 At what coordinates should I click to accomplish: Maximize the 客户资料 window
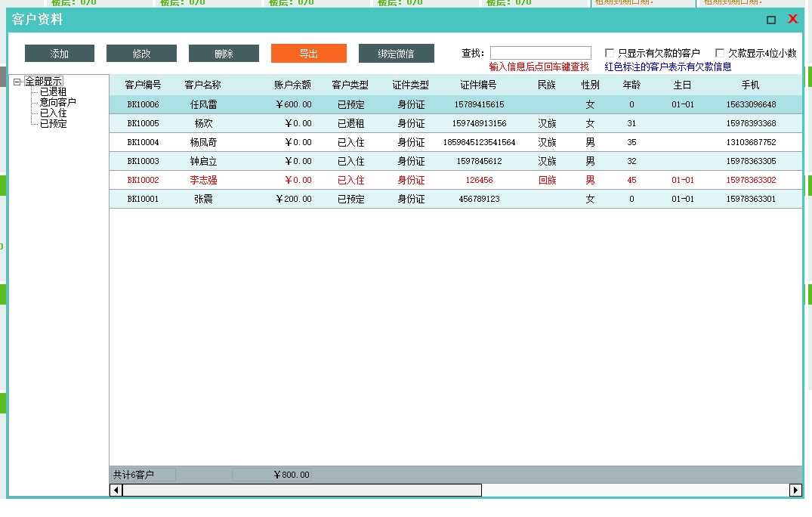[771, 20]
